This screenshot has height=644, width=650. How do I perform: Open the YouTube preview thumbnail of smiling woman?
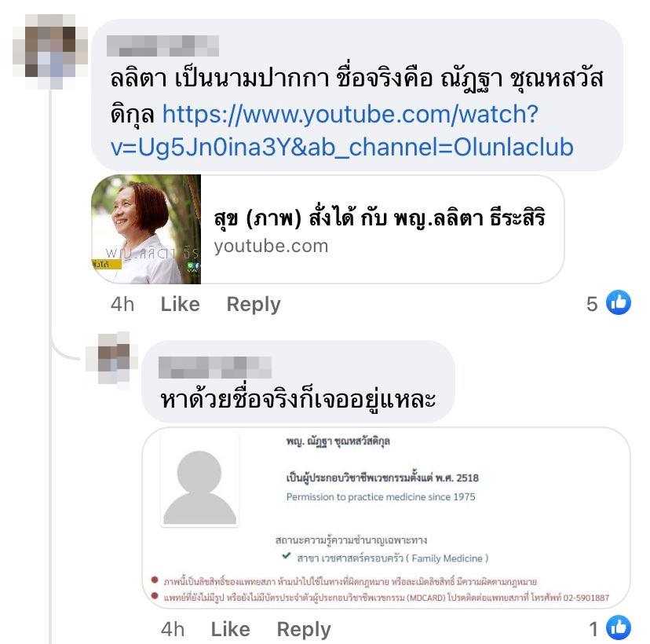[146, 229]
